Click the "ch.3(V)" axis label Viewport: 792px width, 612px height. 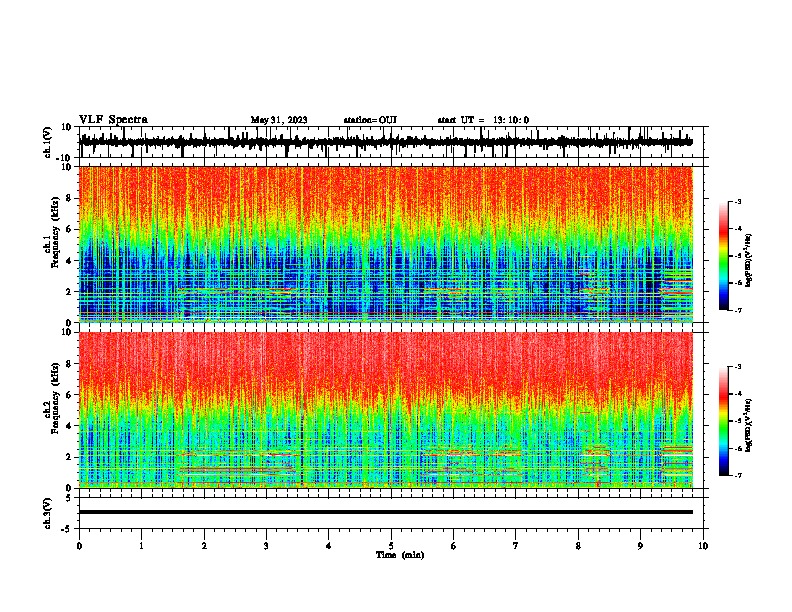[48, 513]
